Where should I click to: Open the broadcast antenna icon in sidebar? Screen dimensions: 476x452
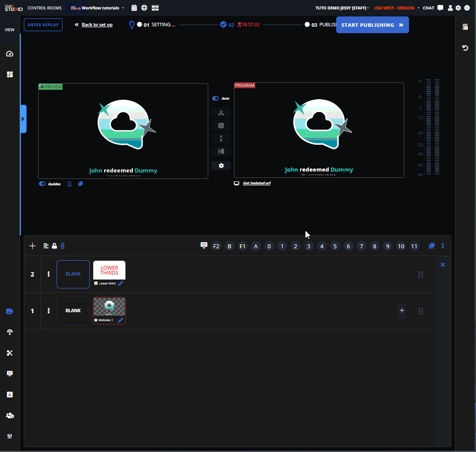(10, 332)
